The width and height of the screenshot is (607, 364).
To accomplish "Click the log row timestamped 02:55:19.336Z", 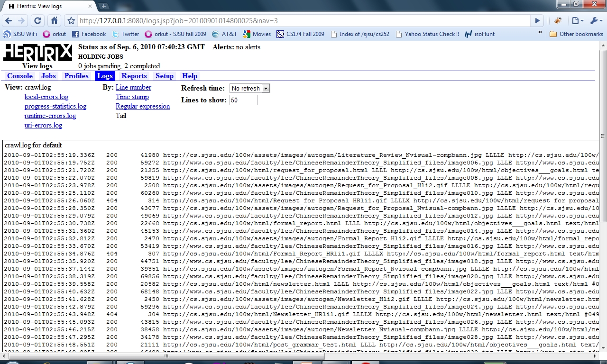I will [x=301, y=155].
